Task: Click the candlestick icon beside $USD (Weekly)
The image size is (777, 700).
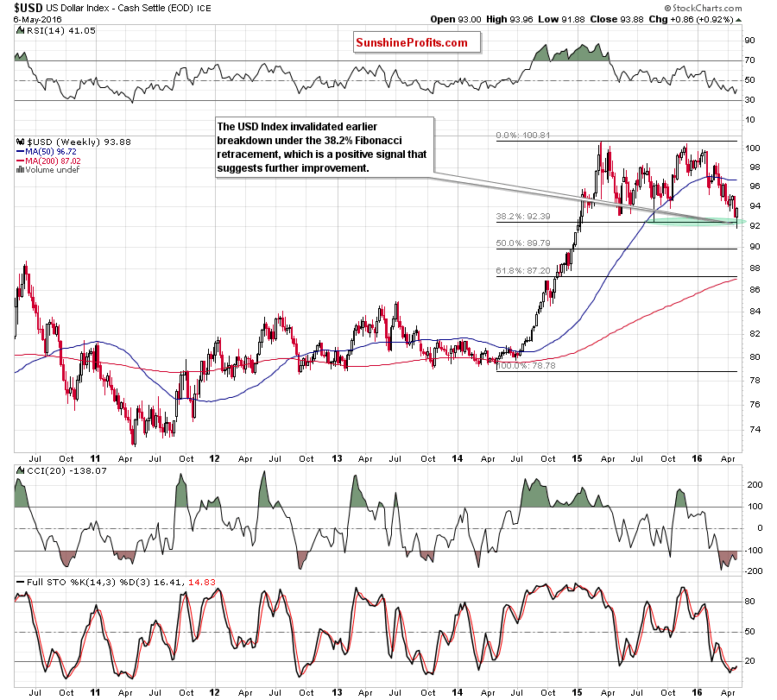Action: pyautogui.click(x=21, y=142)
